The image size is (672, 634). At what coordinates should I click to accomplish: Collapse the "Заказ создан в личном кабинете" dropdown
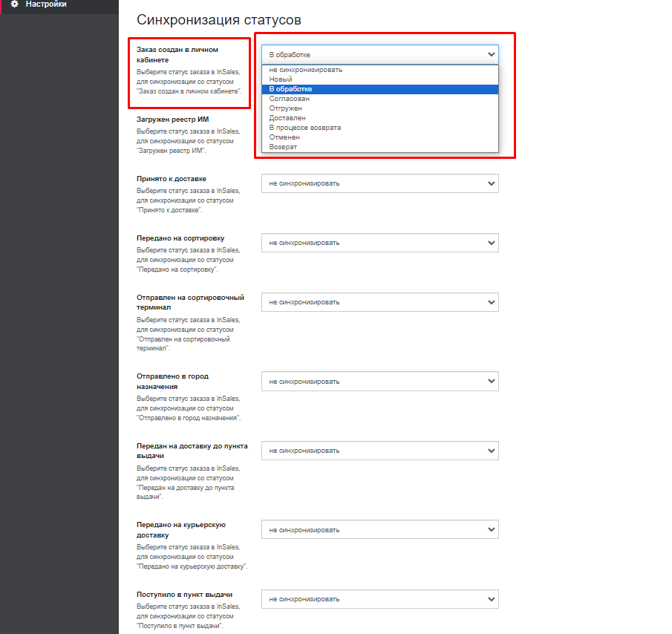tap(379, 54)
